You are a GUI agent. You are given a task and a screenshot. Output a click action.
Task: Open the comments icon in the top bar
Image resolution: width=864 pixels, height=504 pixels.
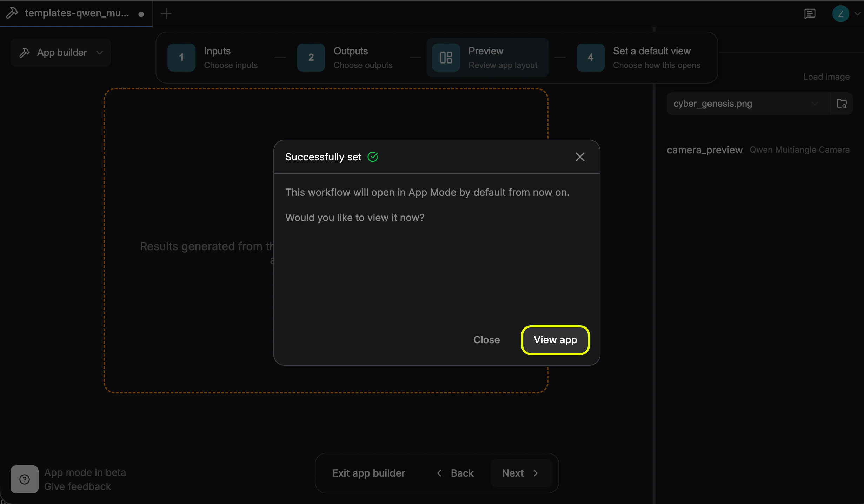click(x=810, y=14)
